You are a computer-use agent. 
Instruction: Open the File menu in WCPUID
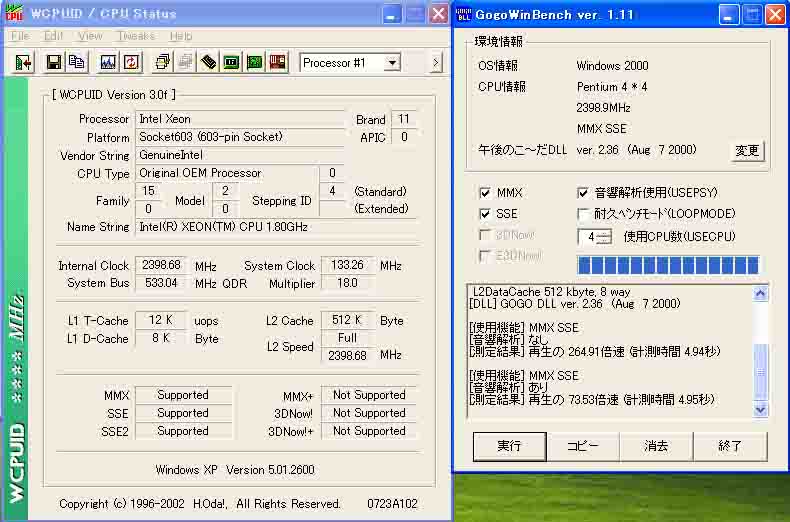point(20,36)
